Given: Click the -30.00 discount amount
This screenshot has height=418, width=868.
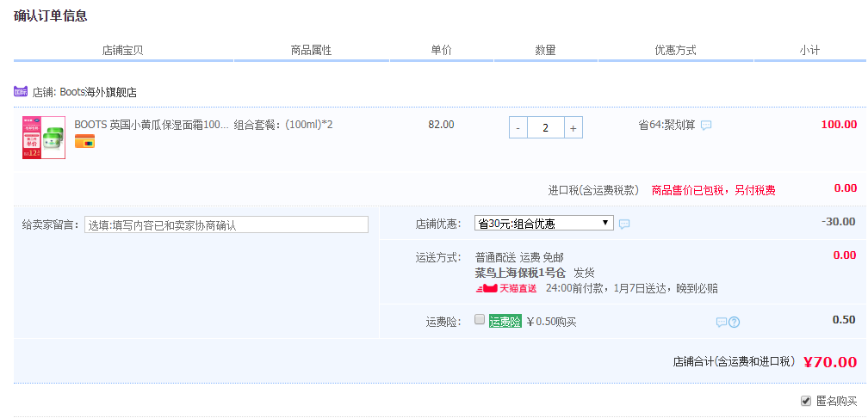Looking at the screenshot, I should (839, 222).
